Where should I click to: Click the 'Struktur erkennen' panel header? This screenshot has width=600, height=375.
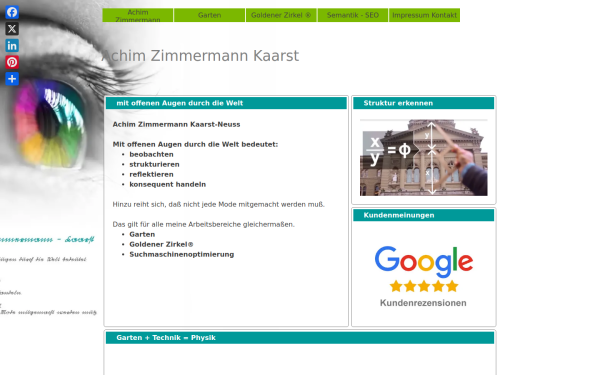[424, 103]
